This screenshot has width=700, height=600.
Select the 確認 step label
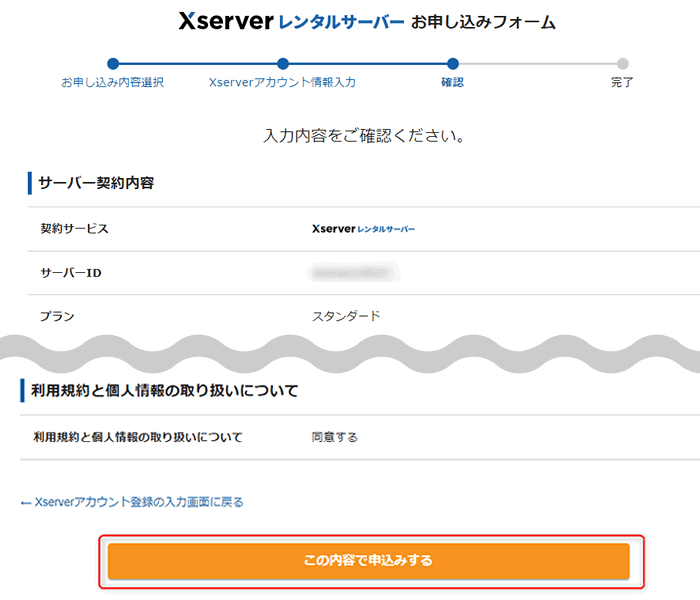click(453, 82)
